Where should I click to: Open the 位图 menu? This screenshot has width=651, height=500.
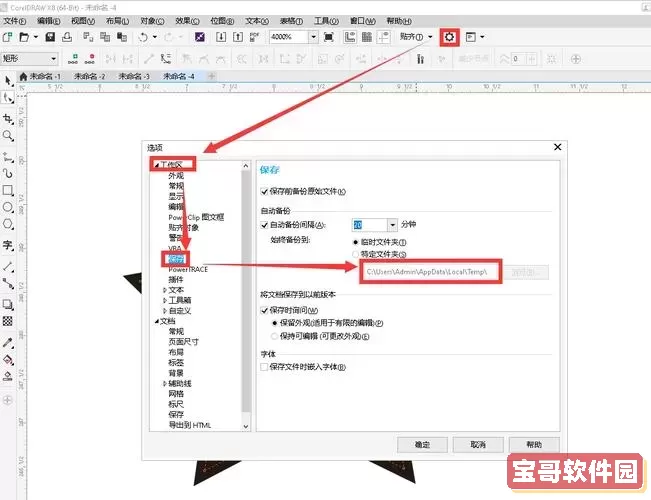(x=222, y=21)
